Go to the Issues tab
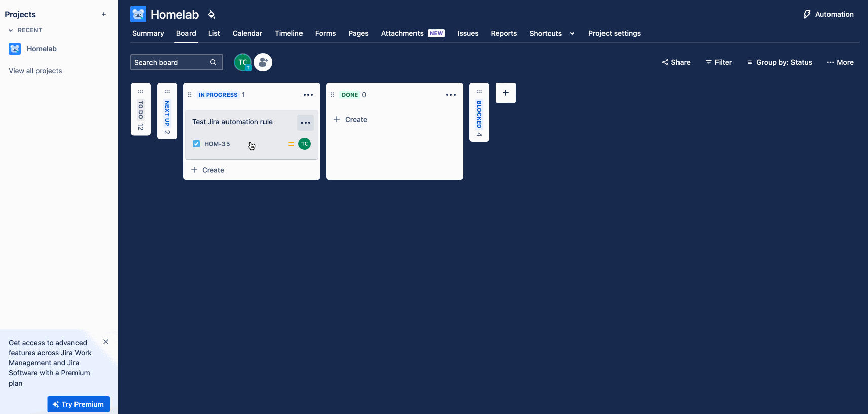 (x=468, y=33)
